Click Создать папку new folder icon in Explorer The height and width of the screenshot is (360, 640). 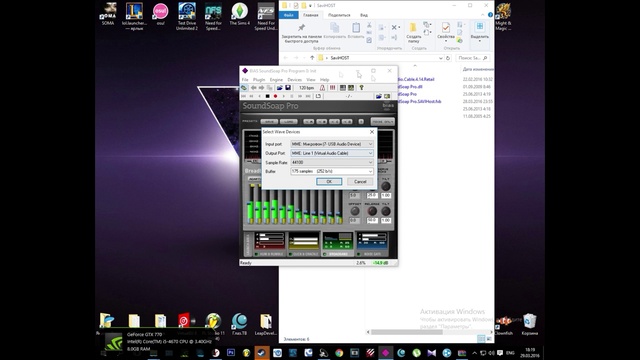(x=413, y=27)
